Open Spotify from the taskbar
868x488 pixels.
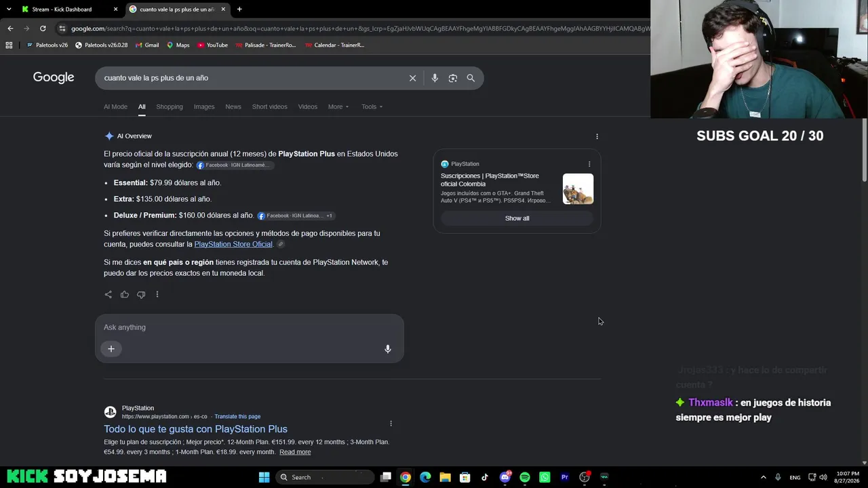click(x=525, y=477)
